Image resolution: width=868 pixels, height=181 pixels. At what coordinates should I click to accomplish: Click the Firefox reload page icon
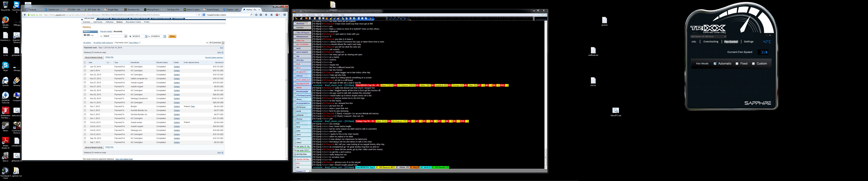[x=199, y=15]
